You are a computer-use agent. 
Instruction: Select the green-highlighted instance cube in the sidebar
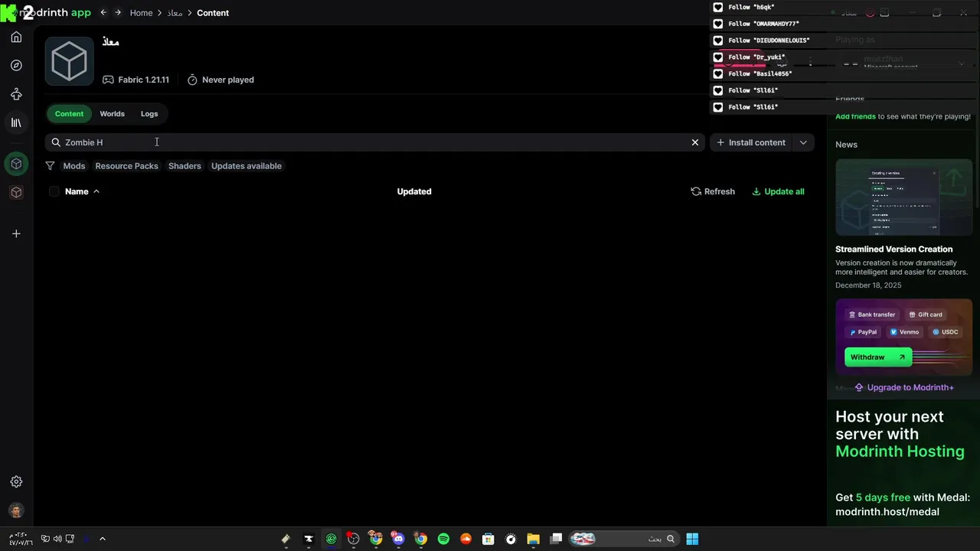click(x=16, y=164)
